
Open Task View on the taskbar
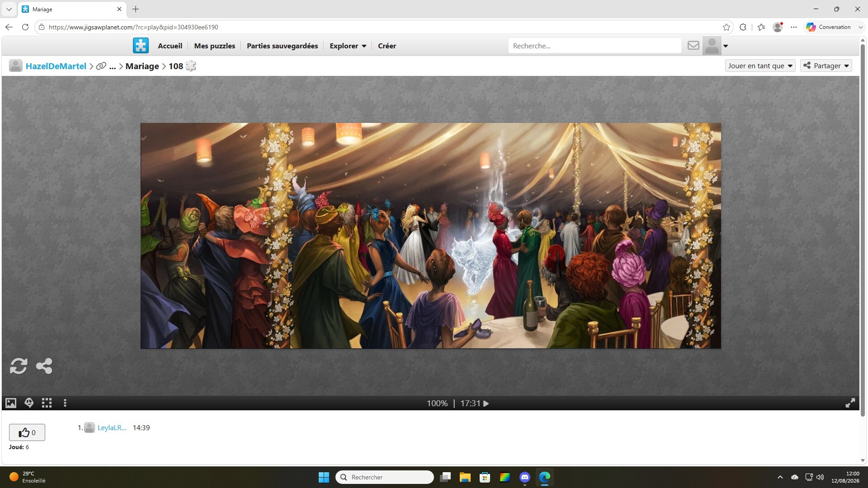click(x=445, y=477)
